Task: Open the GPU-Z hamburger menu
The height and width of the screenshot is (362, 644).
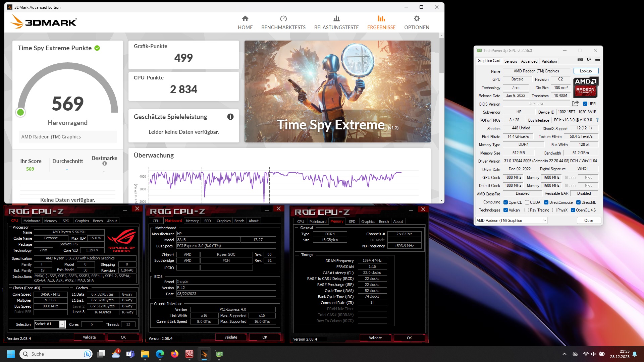Action: click(597, 59)
